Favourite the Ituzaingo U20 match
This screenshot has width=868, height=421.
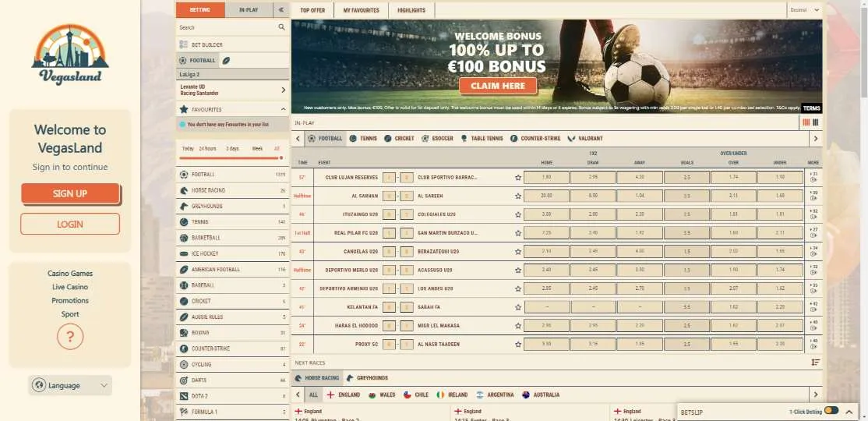click(x=518, y=214)
